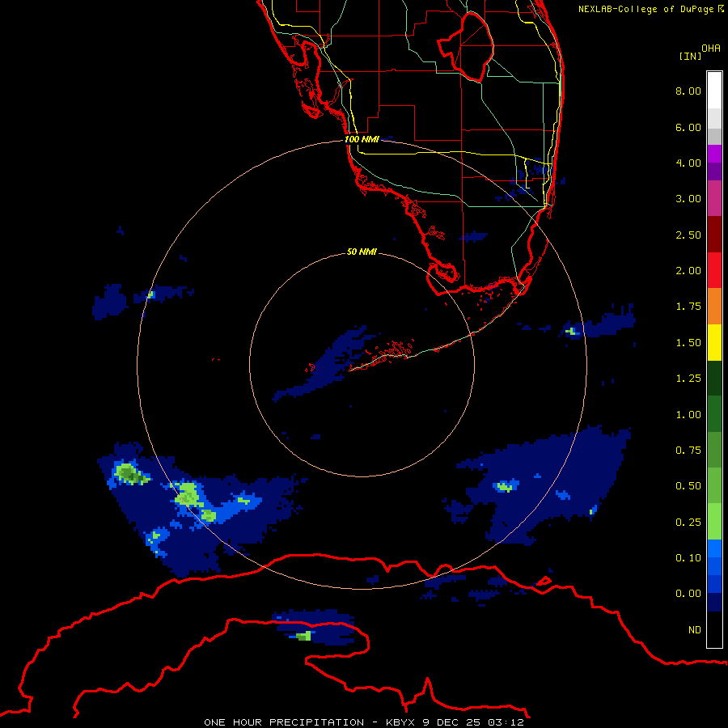Screen dimensions: 728x728
Task: Click the white 8.00 inch legend swatch
Action: pyautogui.click(x=714, y=90)
